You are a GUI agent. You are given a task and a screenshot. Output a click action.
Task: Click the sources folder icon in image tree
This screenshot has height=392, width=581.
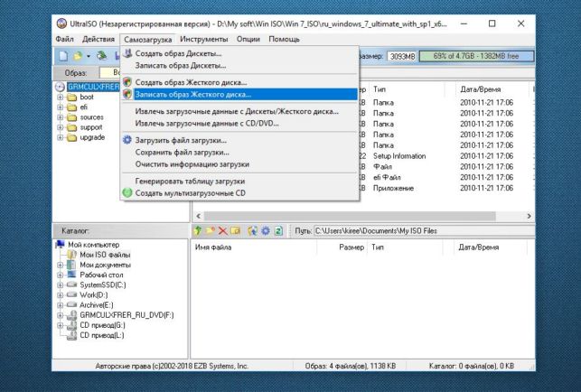(x=71, y=117)
